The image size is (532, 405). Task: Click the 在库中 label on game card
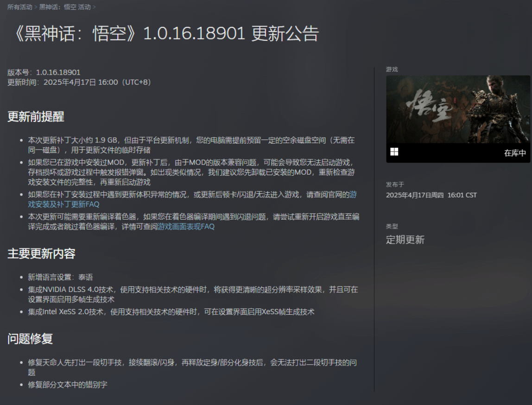tap(515, 153)
